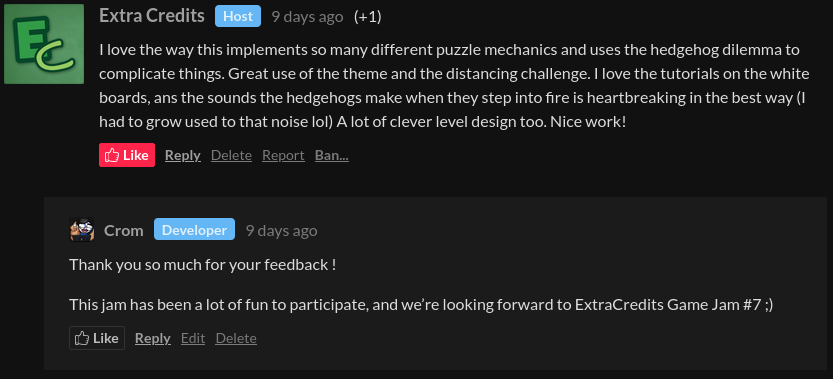Open the permalink timestamp on Extra Credits comment
This screenshot has height=379, width=833.
308,16
